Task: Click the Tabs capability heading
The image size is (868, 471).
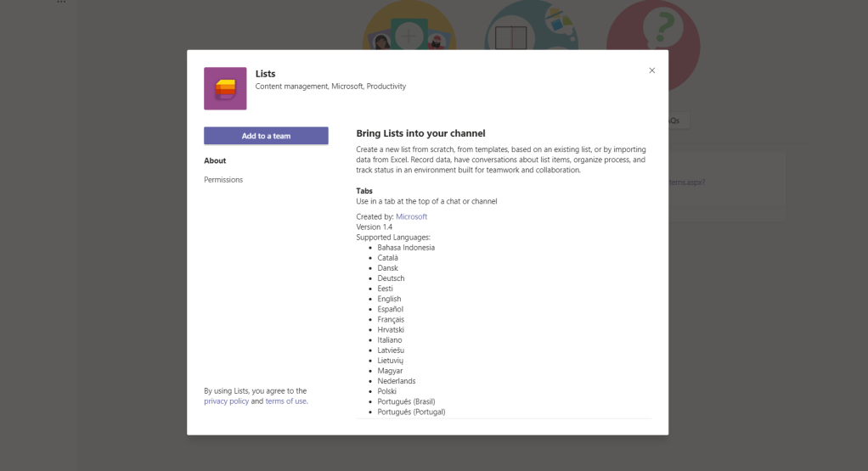Action: point(364,191)
